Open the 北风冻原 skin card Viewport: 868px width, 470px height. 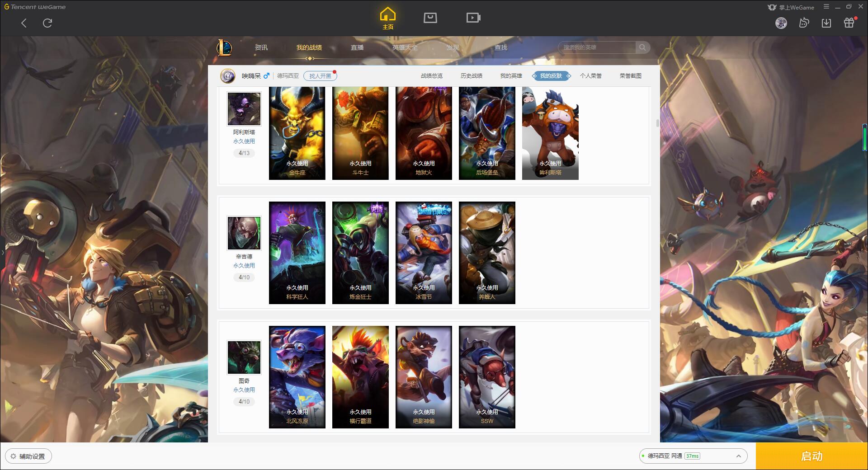[297, 377]
